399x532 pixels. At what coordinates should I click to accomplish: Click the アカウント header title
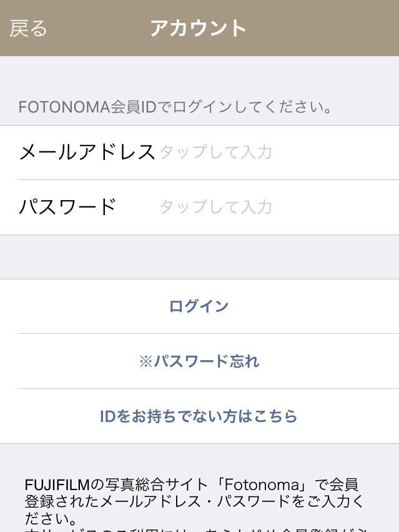(x=199, y=29)
